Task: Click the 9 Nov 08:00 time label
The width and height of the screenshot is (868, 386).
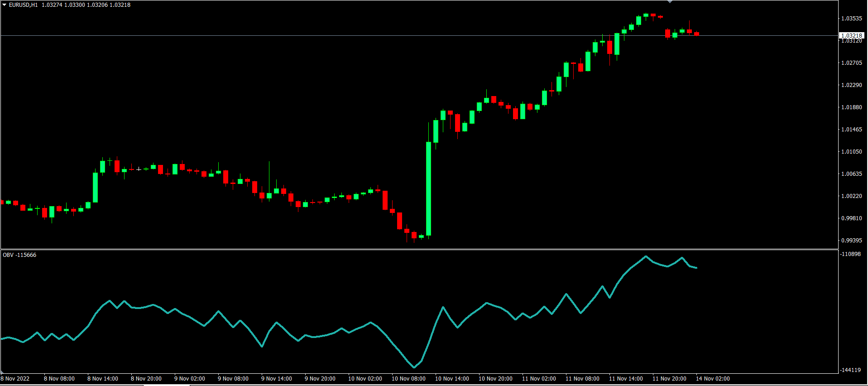Action: (x=233, y=379)
